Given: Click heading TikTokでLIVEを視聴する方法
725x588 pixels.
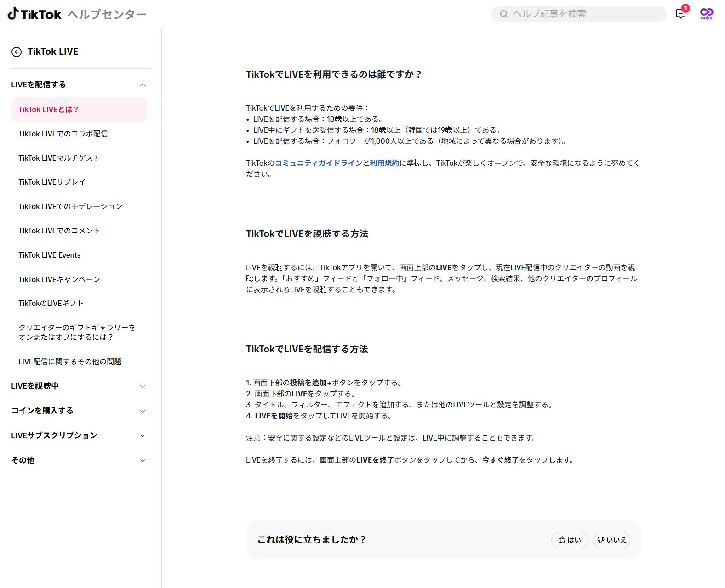Looking at the screenshot, I should coord(307,234).
